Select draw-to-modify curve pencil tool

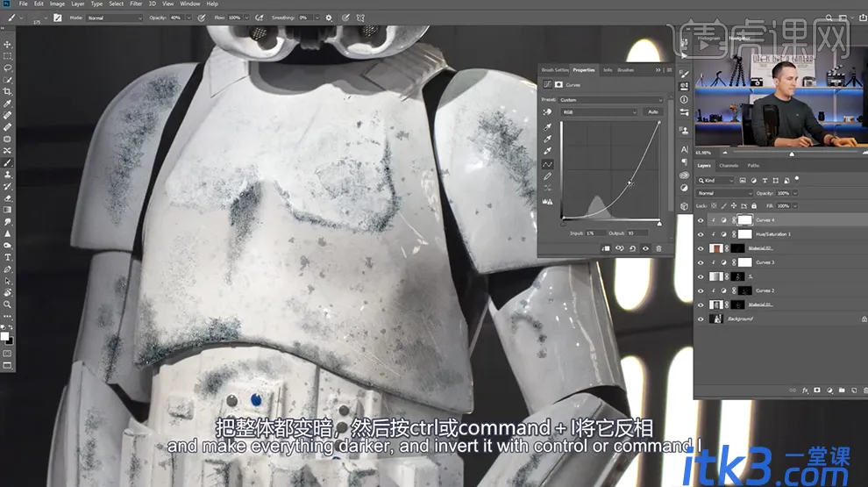[547, 176]
